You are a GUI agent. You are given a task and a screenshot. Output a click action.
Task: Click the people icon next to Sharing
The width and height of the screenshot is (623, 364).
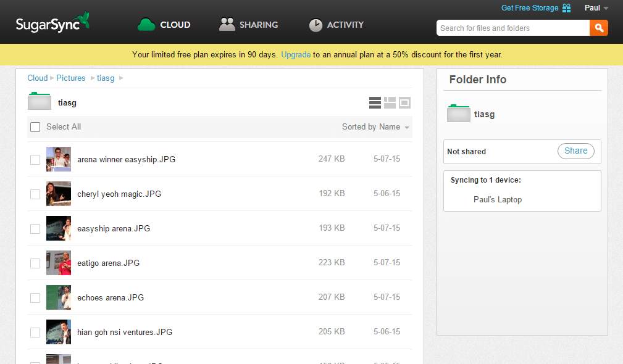point(227,24)
